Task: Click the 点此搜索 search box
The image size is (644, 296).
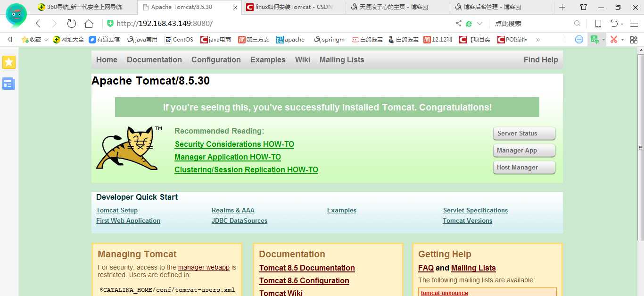Action: pos(530,24)
